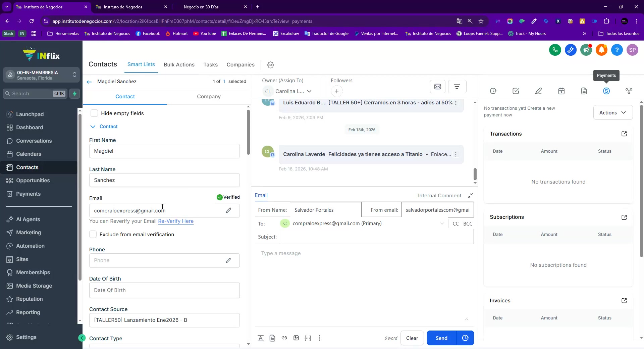Switch to the Company tab
This screenshot has height=349, width=644.
coord(209,97)
